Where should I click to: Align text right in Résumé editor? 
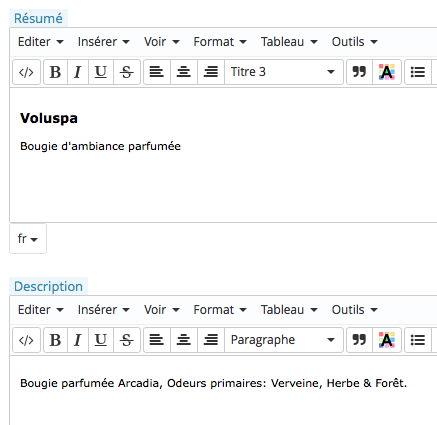[x=211, y=72]
